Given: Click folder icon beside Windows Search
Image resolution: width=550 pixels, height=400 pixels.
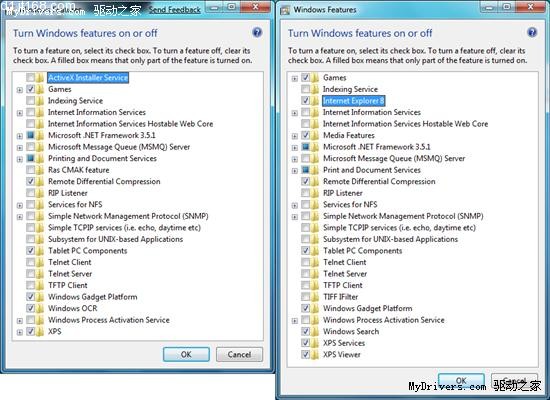Looking at the screenshot, I should pyautogui.click(x=315, y=331).
